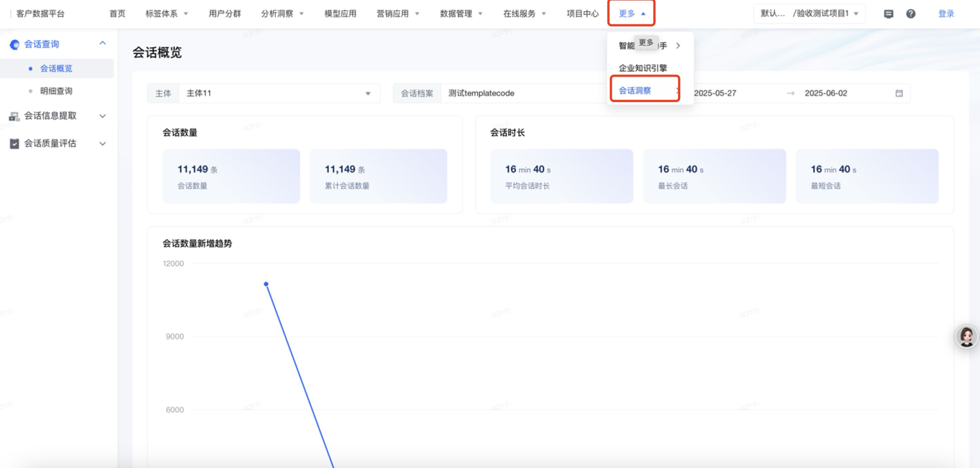Click the calendar icon in date range
The width and height of the screenshot is (980, 468).
(x=899, y=93)
